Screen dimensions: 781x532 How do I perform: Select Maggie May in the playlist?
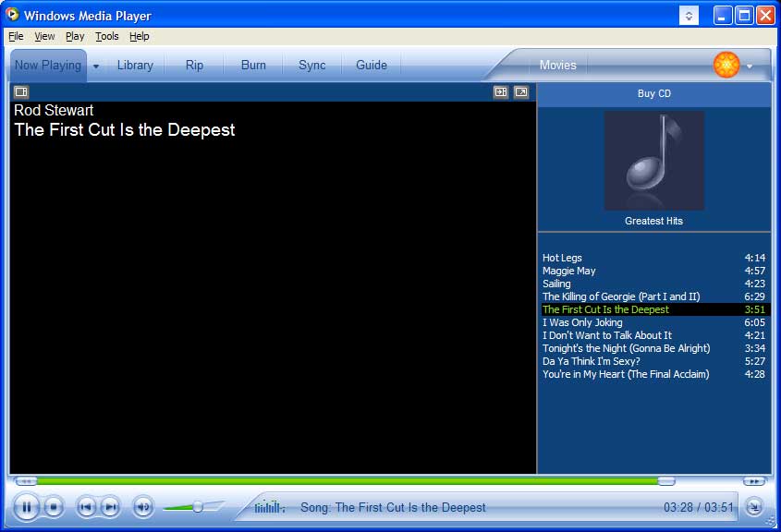point(654,271)
